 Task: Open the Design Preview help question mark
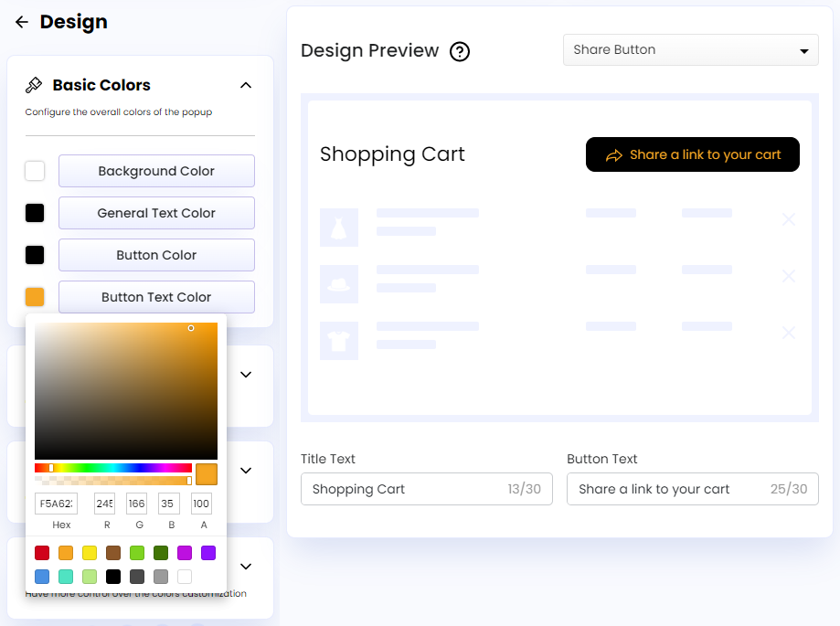pyautogui.click(x=460, y=52)
